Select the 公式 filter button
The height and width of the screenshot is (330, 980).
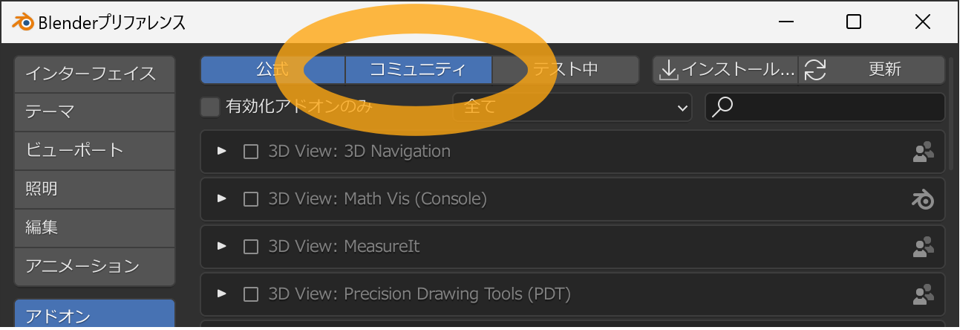click(272, 70)
